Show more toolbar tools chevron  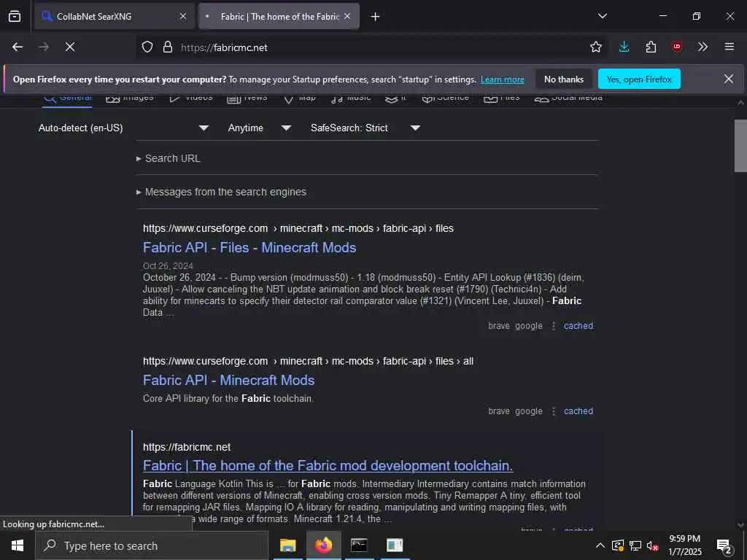[703, 47]
